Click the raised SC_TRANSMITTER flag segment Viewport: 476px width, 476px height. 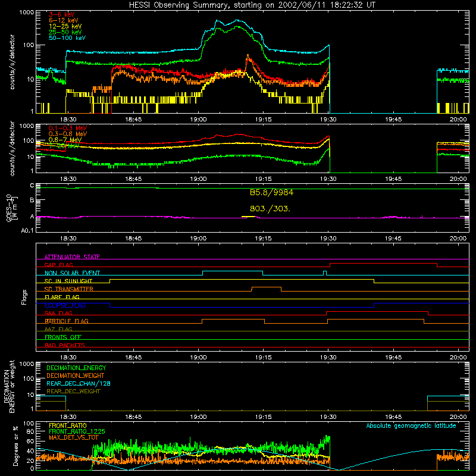coord(266,287)
